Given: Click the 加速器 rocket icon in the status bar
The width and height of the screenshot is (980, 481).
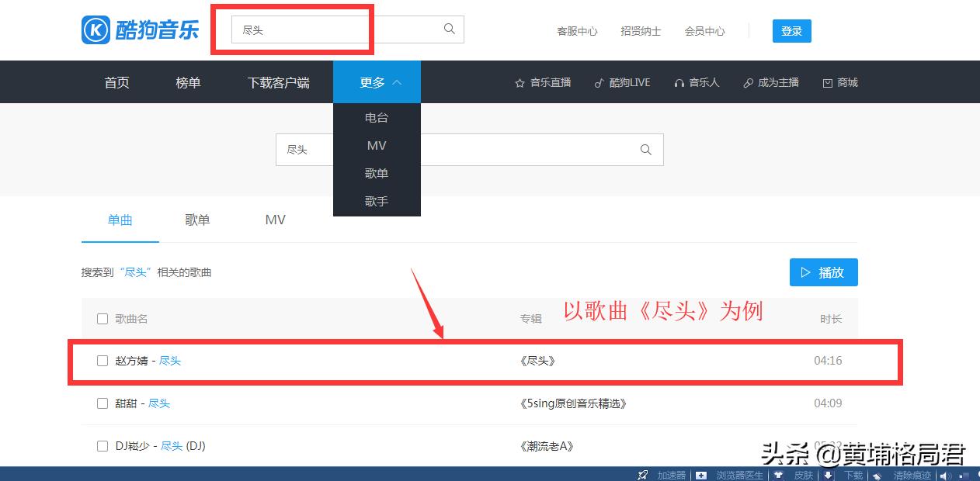Looking at the screenshot, I should click(641, 475).
